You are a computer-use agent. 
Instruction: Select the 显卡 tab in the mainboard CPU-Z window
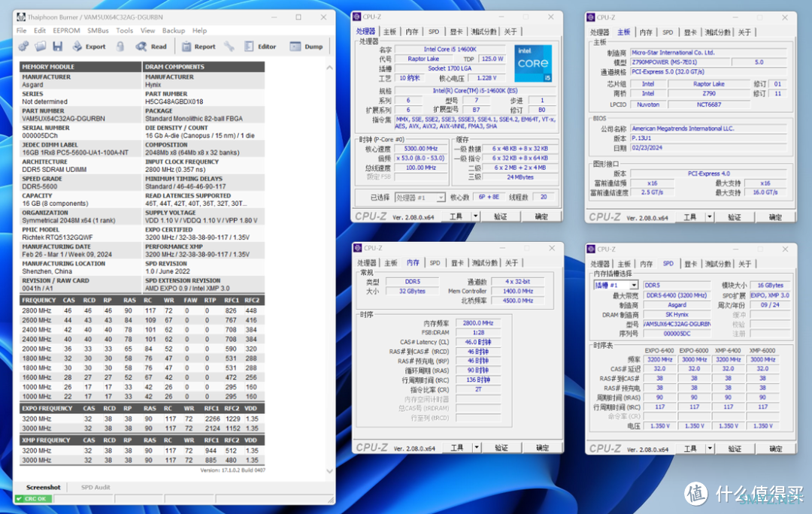(x=689, y=32)
